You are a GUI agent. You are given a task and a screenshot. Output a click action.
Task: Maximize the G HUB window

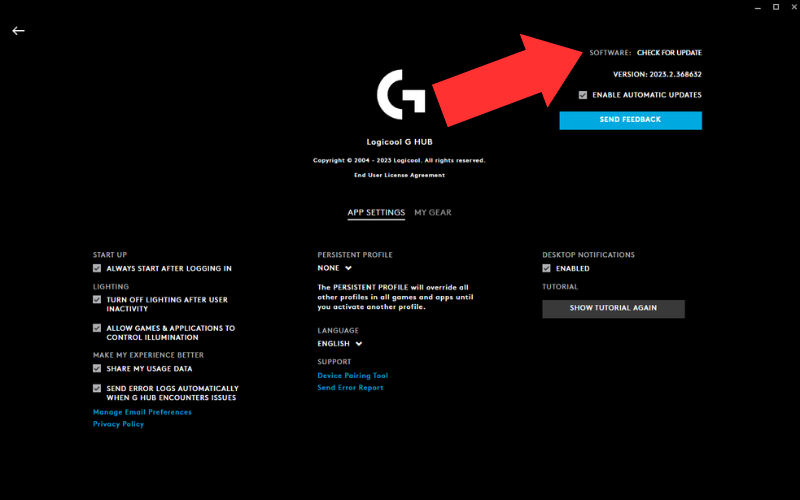pyautogui.click(x=776, y=7)
